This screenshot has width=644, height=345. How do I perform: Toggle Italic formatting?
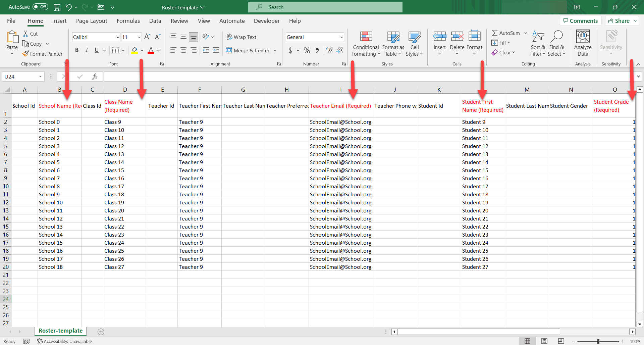point(87,50)
